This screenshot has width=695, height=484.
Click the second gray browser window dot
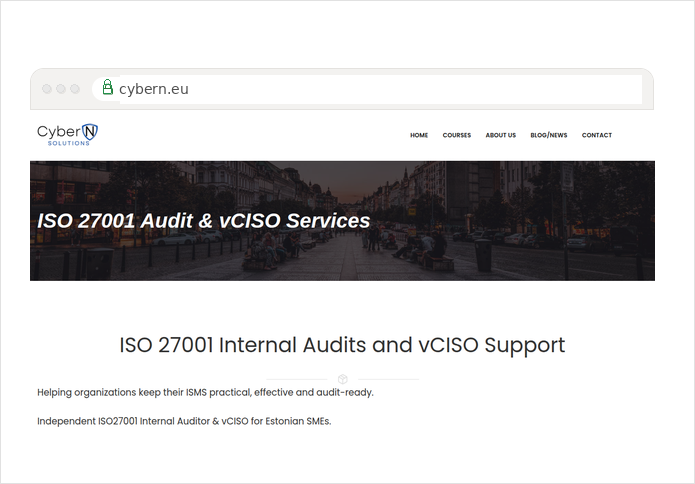tap(61, 89)
